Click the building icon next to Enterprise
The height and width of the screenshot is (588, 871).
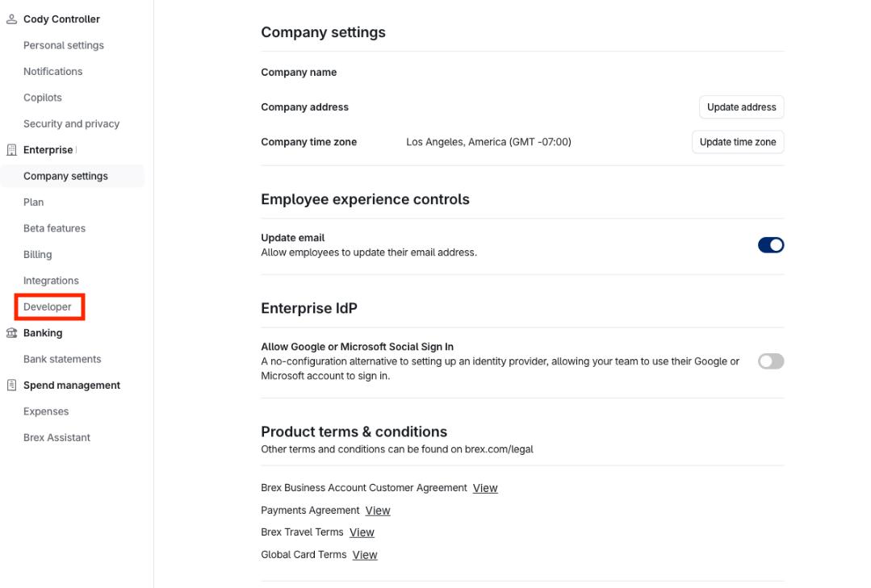11,150
